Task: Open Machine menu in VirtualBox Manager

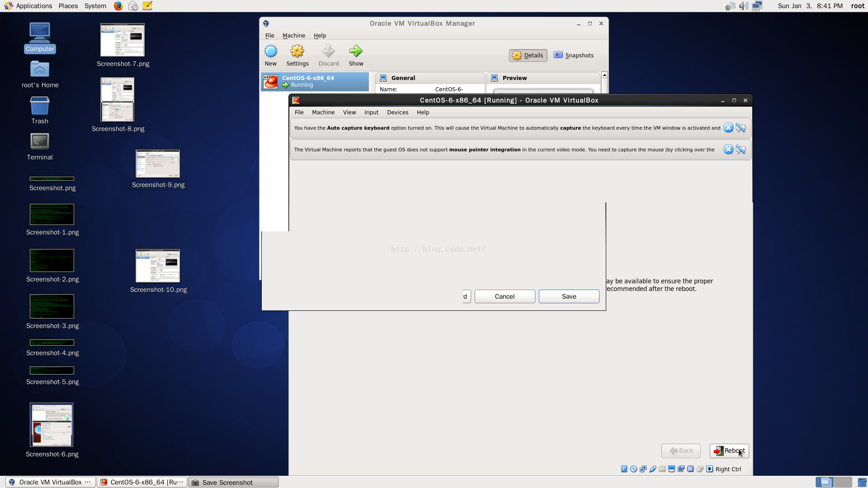Action: (294, 36)
